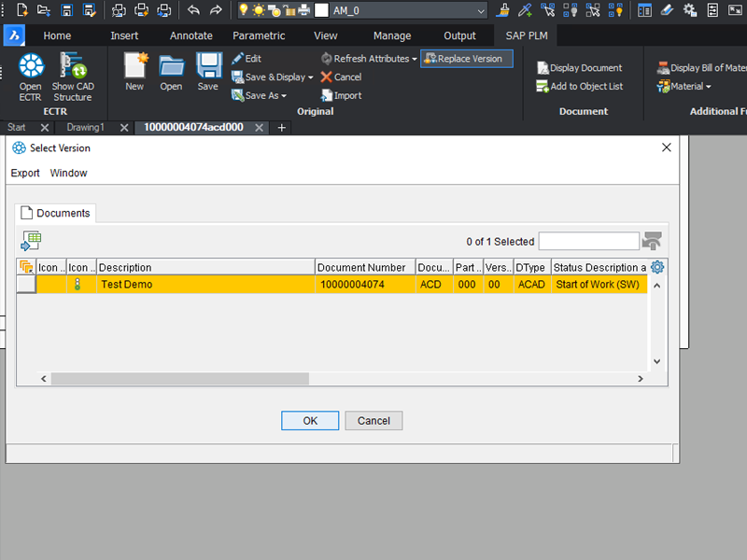Click the undo arrow in quick access toolbar
The height and width of the screenshot is (560, 747).
click(x=193, y=10)
